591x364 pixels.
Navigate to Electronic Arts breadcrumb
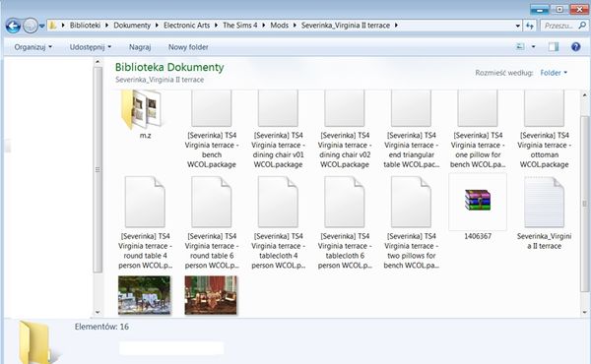186,26
